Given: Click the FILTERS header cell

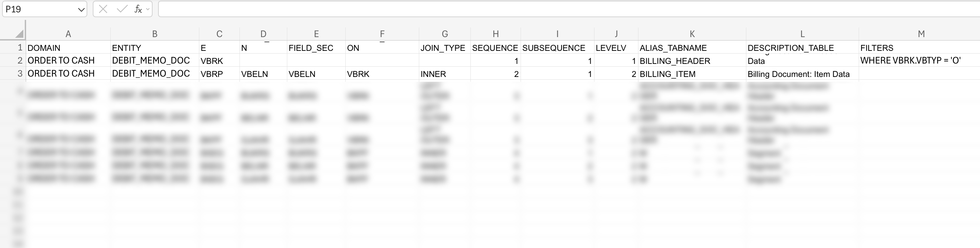Looking at the screenshot, I should pyautogui.click(x=877, y=48).
